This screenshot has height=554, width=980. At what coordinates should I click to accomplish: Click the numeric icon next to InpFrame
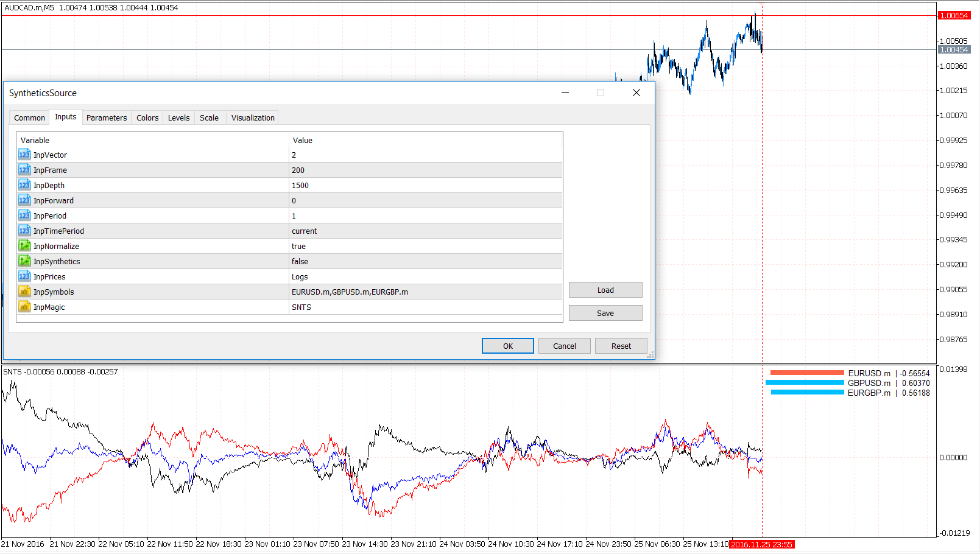(24, 170)
